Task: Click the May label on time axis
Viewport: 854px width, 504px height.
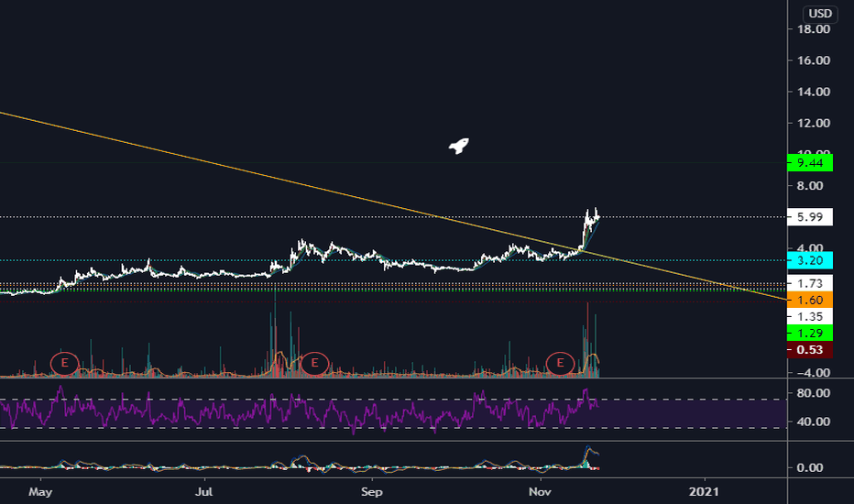Action: (x=40, y=492)
